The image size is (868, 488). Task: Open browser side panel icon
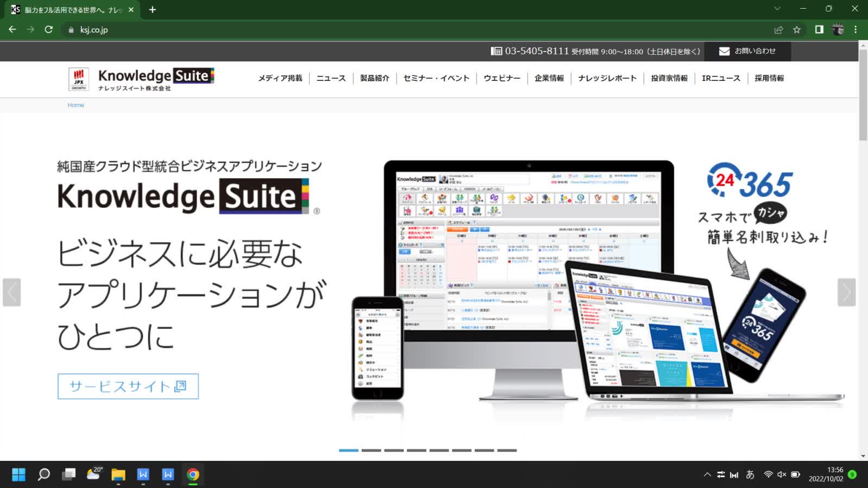coord(819,30)
